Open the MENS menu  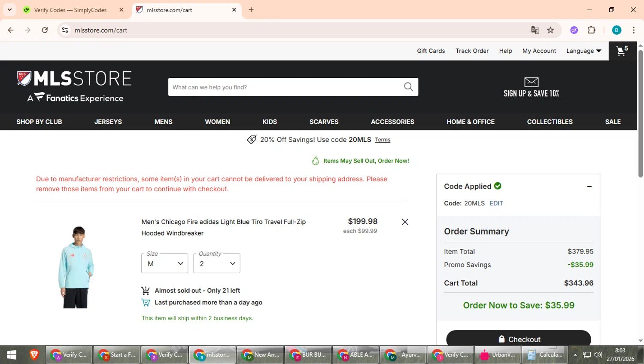click(163, 122)
